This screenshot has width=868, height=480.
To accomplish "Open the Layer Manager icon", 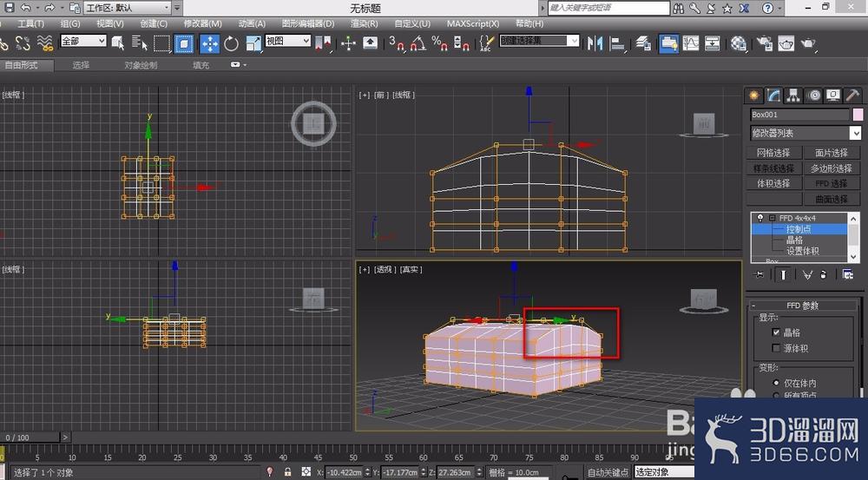I will [643, 43].
